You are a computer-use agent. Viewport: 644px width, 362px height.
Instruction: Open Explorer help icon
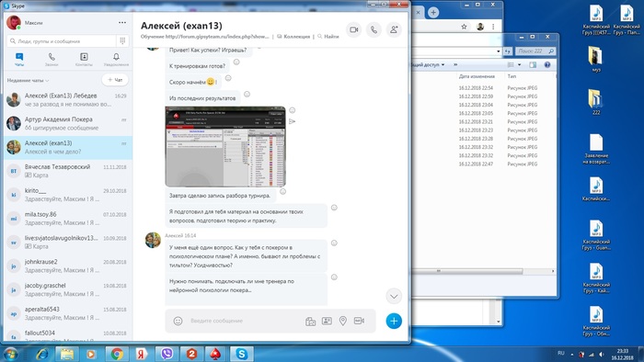click(547, 65)
